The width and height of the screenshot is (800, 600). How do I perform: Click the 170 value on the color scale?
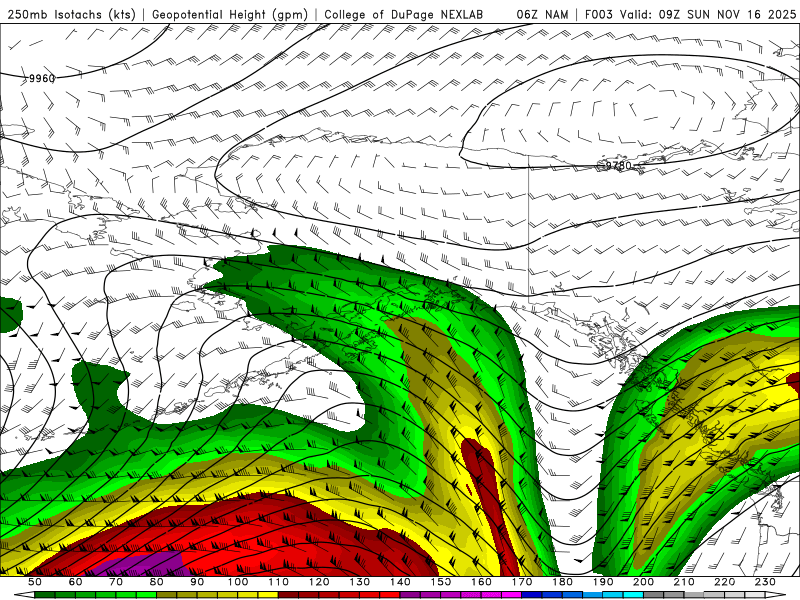coord(522,582)
